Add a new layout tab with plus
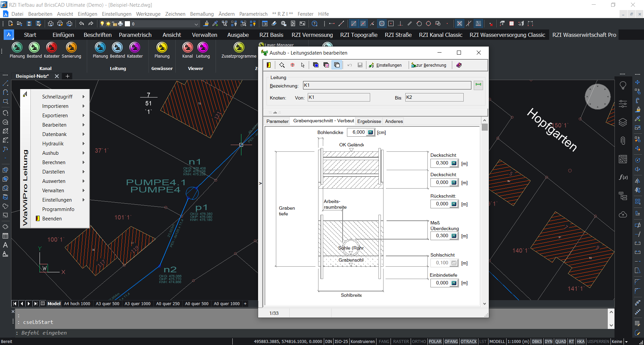 (245, 304)
